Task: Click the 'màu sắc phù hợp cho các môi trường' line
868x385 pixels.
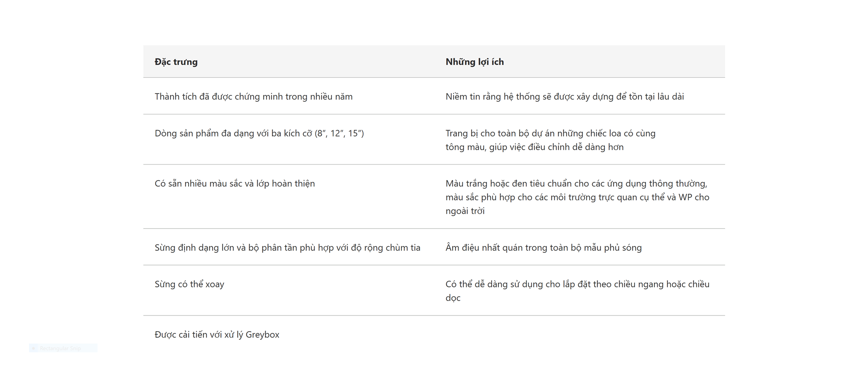Action: [x=577, y=197]
